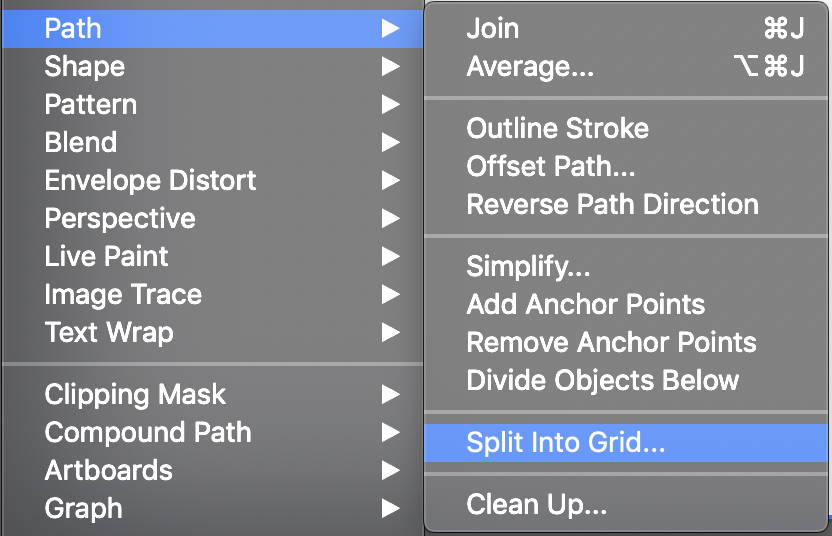The width and height of the screenshot is (832, 536).
Task: Expand the Pattern submenu arrow
Action: click(390, 105)
